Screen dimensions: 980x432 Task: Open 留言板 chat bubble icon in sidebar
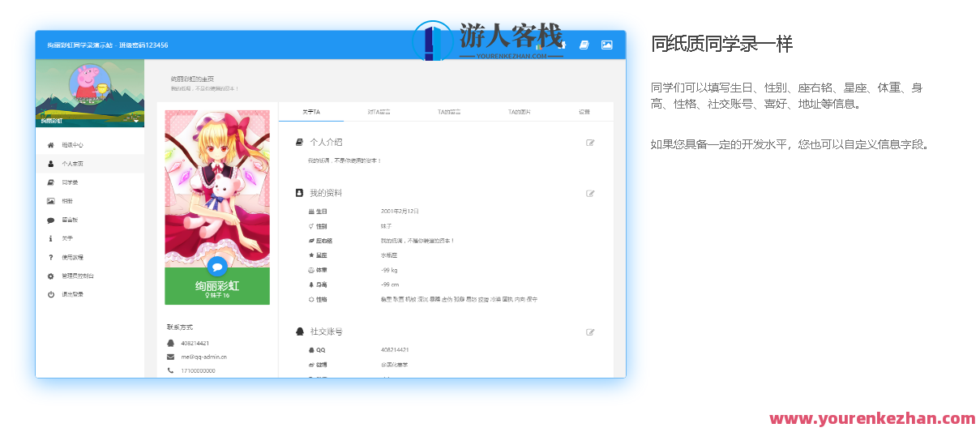pyautogui.click(x=50, y=220)
